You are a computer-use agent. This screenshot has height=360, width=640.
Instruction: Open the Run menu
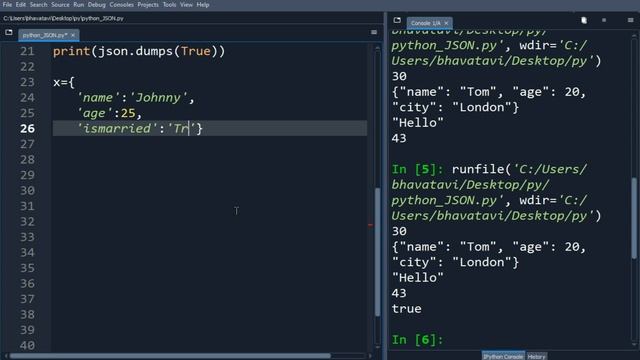(78, 5)
